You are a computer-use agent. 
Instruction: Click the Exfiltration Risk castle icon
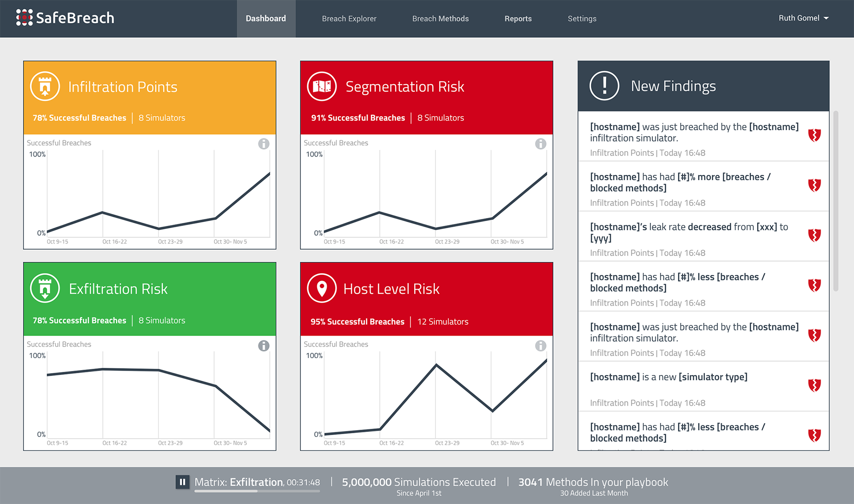point(45,288)
